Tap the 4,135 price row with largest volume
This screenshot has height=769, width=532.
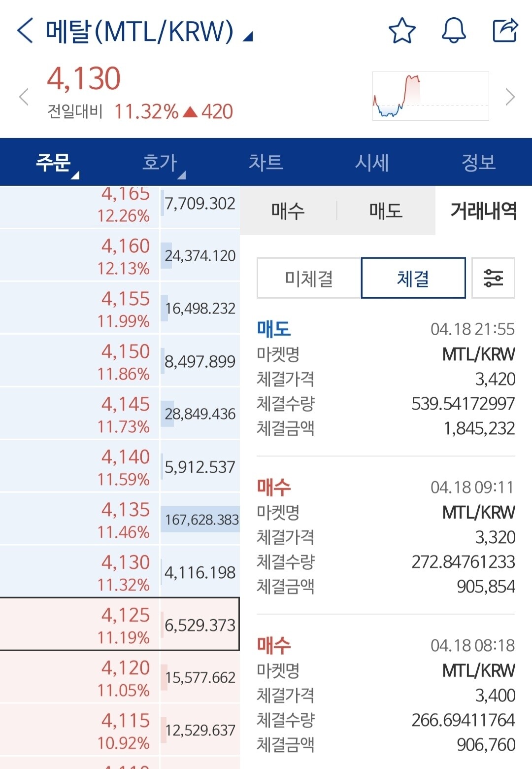click(121, 518)
